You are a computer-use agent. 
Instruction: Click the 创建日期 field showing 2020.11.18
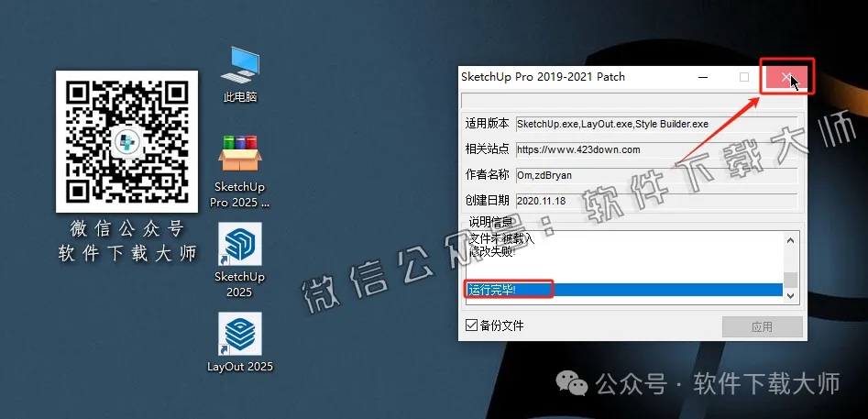click(656, 201)
